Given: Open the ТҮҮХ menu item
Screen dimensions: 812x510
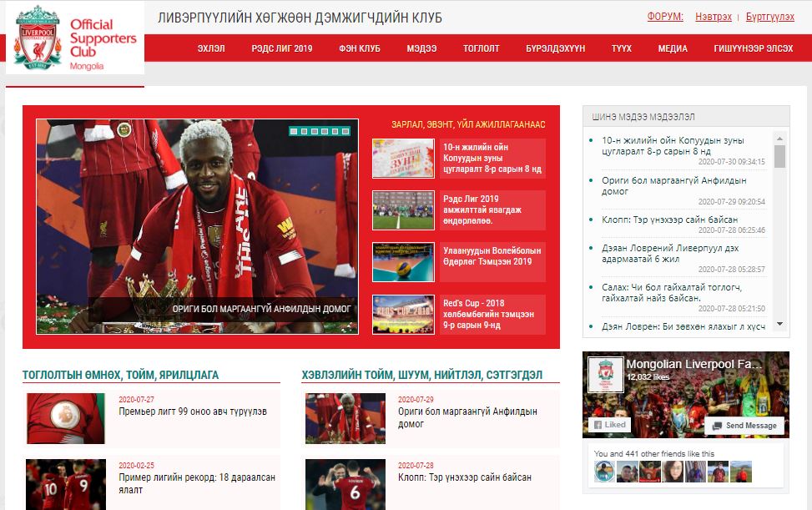Looking at the screenshot, I should pyautogui.click(x=622, y=48).
